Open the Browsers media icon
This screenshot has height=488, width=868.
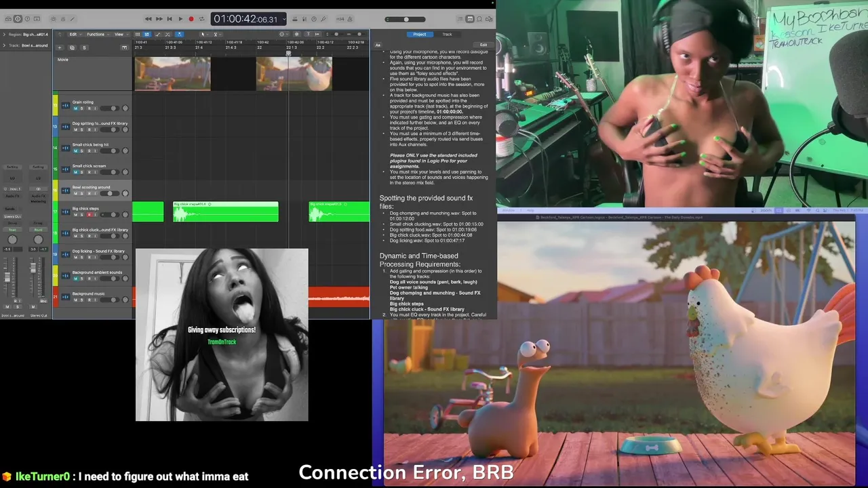(489, 19)
